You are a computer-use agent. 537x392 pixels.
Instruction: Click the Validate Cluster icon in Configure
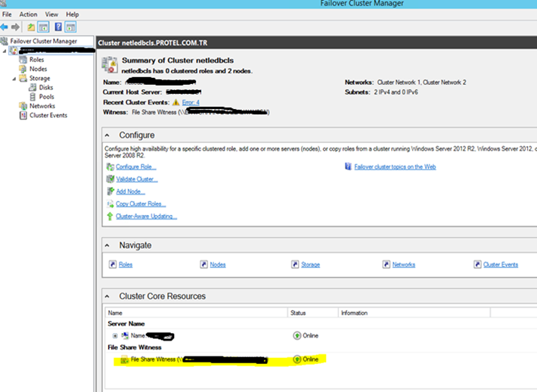[x=110, y=179]
